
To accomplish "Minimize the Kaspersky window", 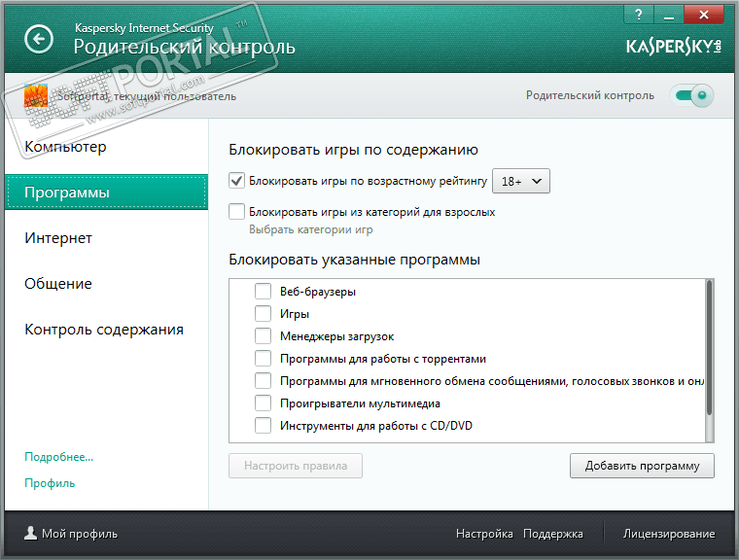I will tap(669, 15).
